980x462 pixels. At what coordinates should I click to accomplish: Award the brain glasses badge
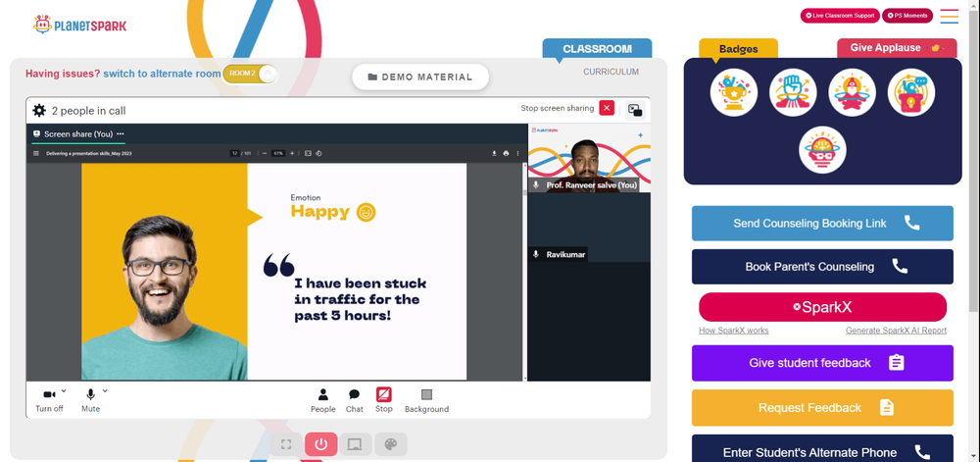(822, 150)
